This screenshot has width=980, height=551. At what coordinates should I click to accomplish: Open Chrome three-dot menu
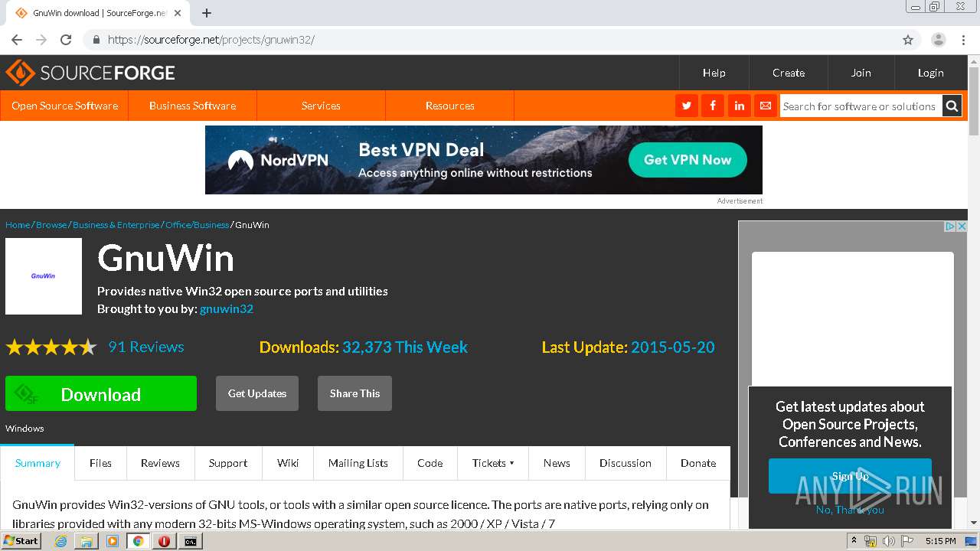click(x=963, y=40)
